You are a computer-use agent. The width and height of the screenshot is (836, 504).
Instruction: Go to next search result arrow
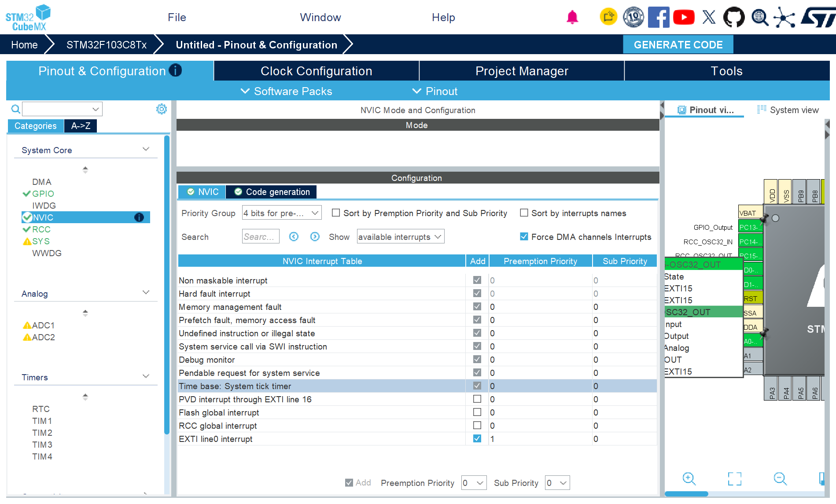315,237
